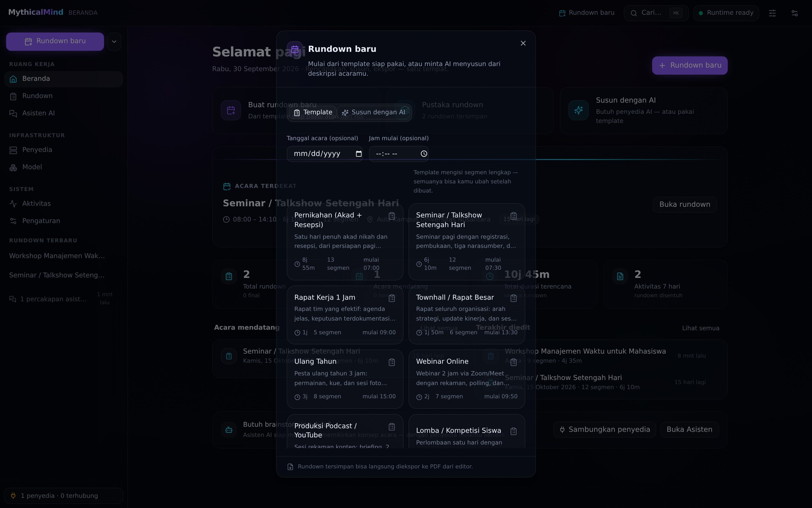Open 1 percakapan asisten entry
Viewport: 812px width, 508px height.
coord(63,299)
